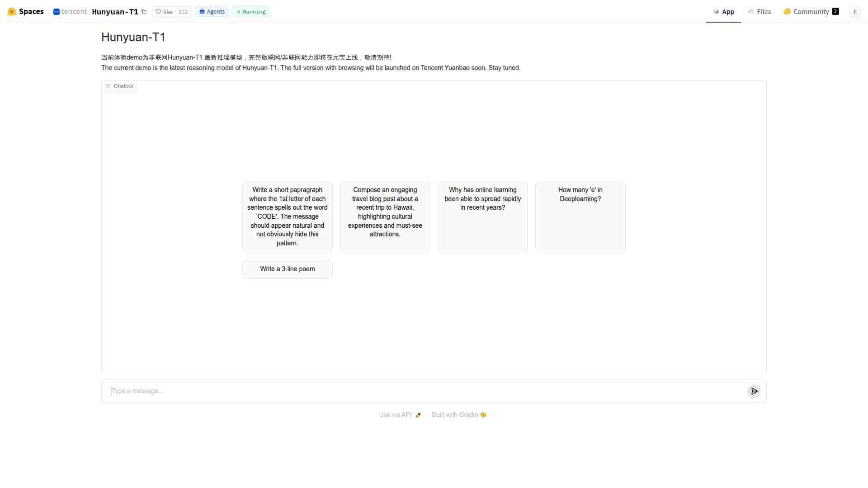Open the Agents badge
Image resolution: width=868 pixels, height=488 pixels.
tap(212, 12)
